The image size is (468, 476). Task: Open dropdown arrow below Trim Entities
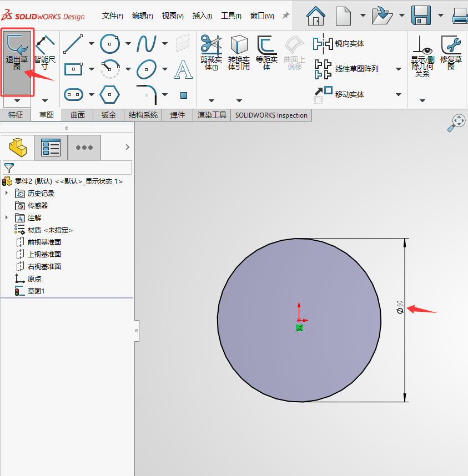[212, 100]
